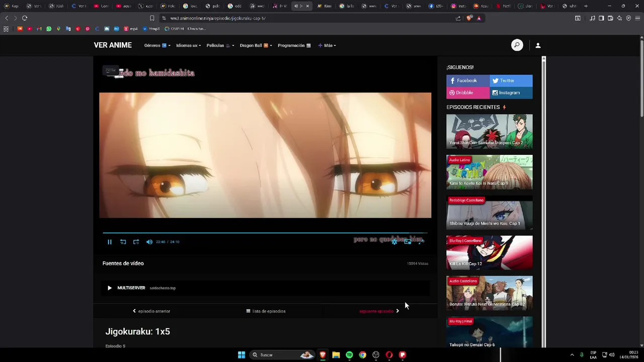Expand the Películas menu
Screen dimensions: 644x362
[220, 45]
